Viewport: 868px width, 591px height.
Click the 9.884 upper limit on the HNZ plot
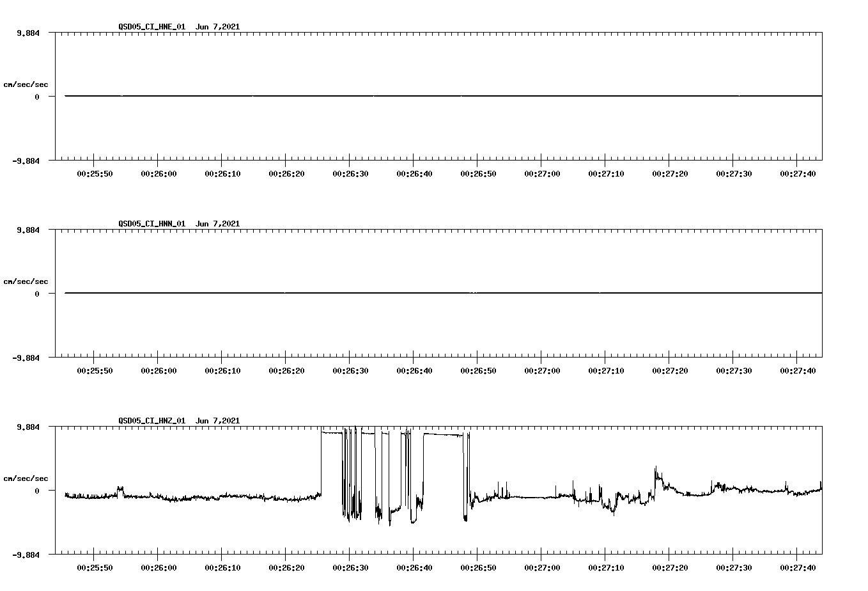coord(27,427)
